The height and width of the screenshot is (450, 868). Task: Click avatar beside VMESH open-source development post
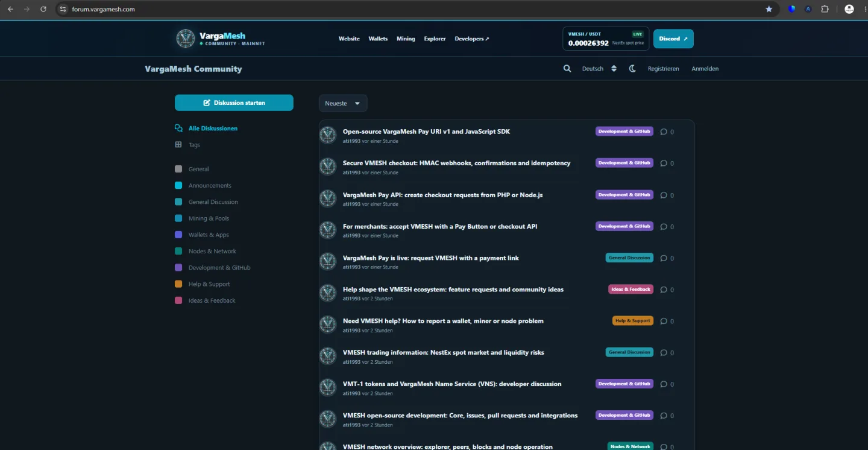click(328, 419)
